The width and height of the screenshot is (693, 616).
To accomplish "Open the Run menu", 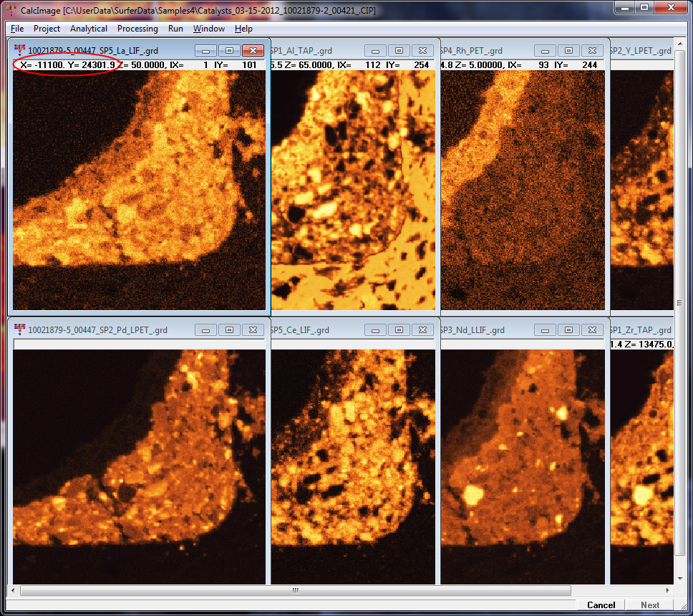I will (175, 29).
